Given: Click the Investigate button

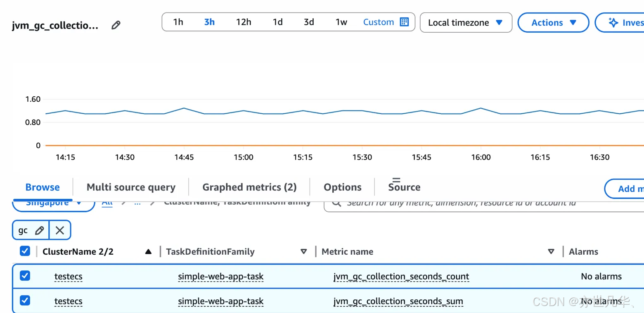Looking at the screenshot, I should pos(620,22).
